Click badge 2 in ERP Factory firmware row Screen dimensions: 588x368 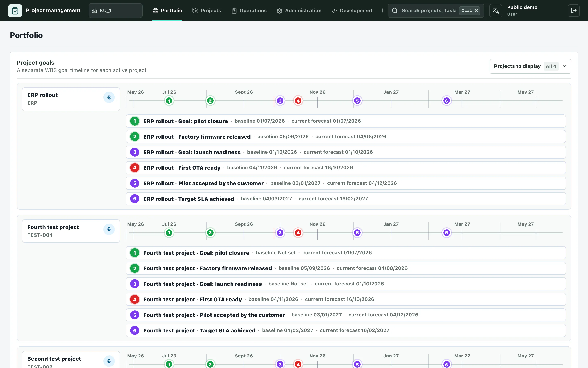tap(135, 137)
